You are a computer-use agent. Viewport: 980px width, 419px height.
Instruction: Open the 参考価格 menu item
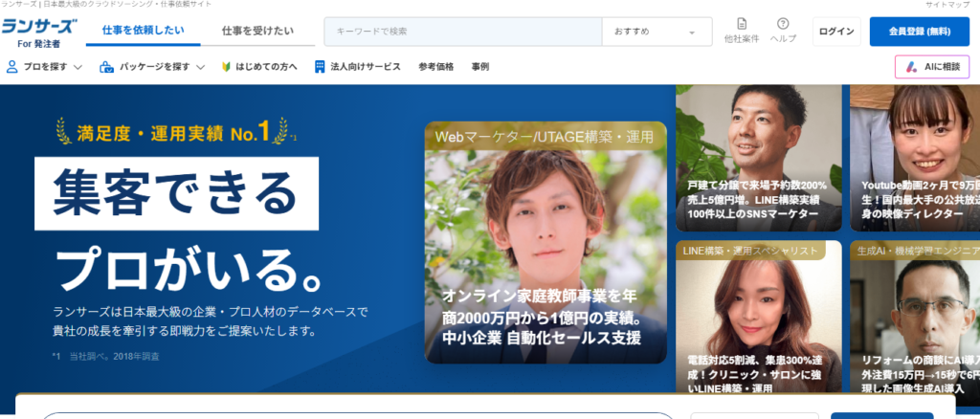435,67
